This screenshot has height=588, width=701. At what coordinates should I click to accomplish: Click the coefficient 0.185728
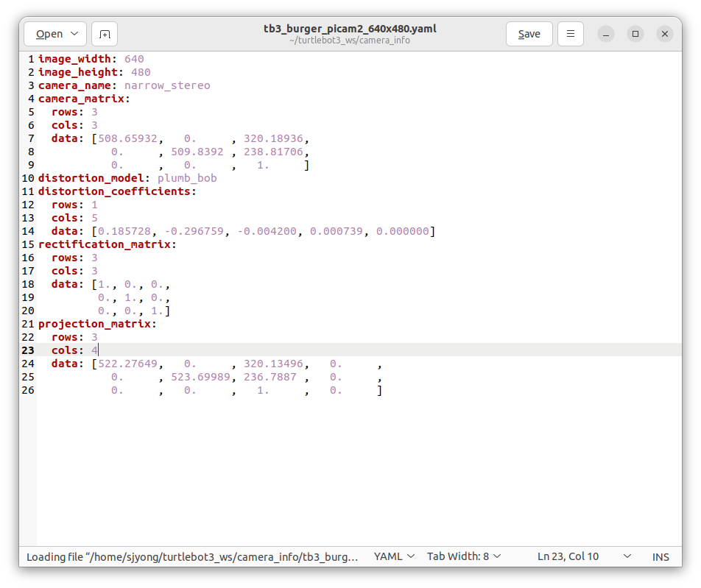pos(124,231)
